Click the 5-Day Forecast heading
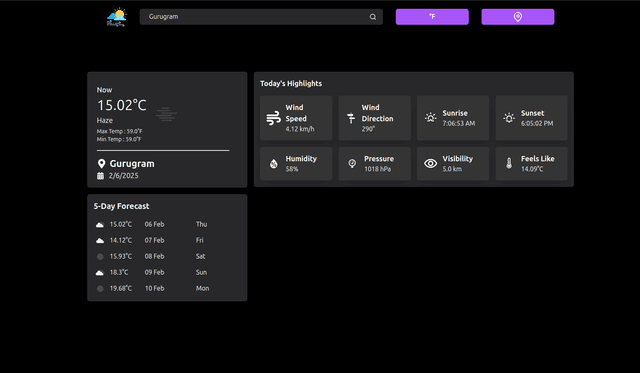The width and height of the screenshot is (640, 373). click(x=121, y=206)
